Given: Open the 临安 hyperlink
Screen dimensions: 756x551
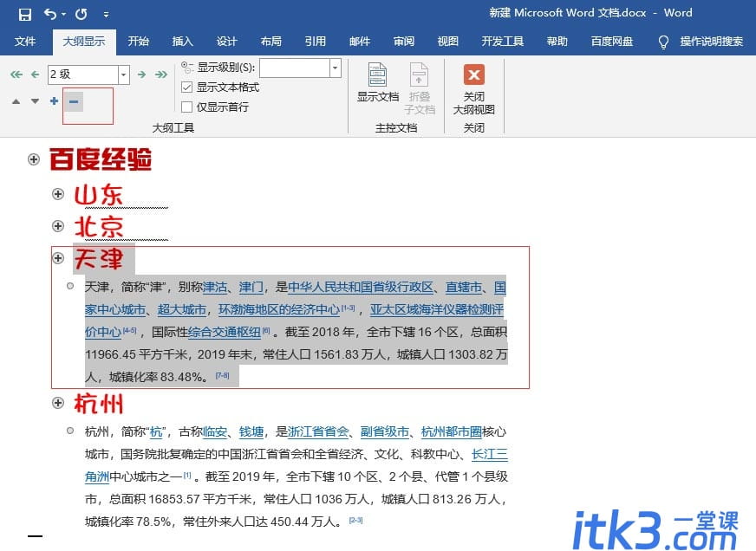Looking at the screenshot, I should point(214,432).
